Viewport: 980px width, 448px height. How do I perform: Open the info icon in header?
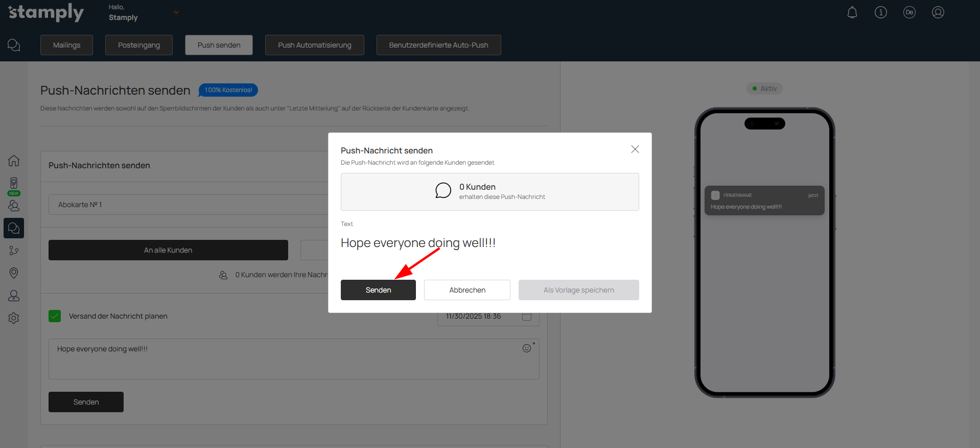coord(880,12)
